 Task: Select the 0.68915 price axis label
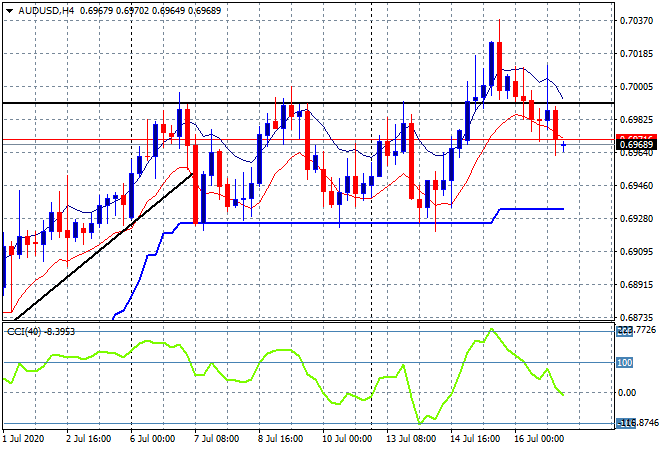tap(636, 285)
